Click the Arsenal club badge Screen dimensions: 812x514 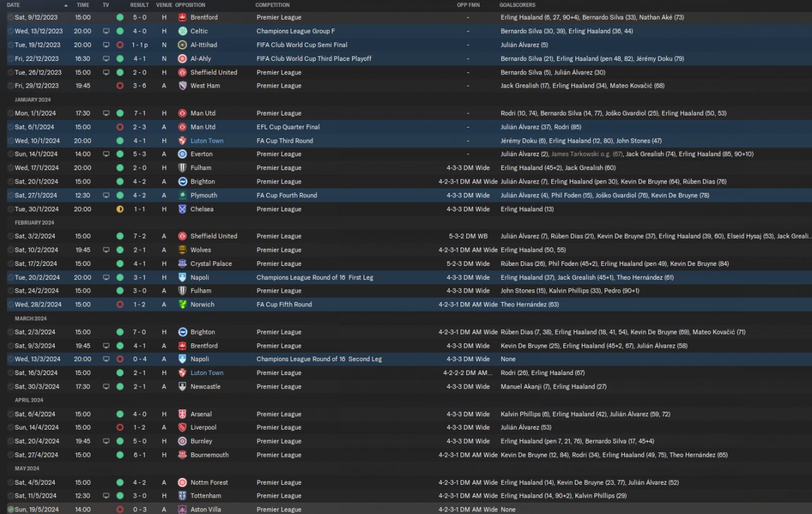pyautogui.click(x=182, y=414)
